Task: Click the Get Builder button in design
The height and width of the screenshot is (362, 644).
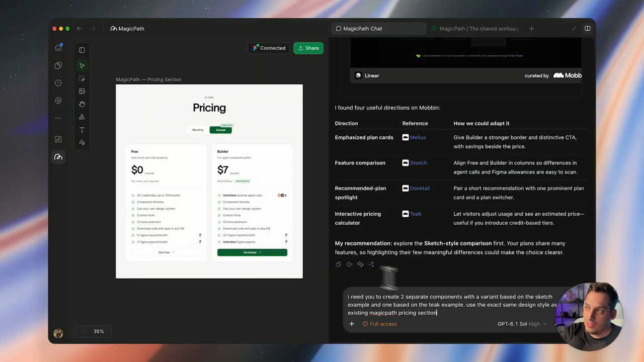Action: tap(252, 252)
